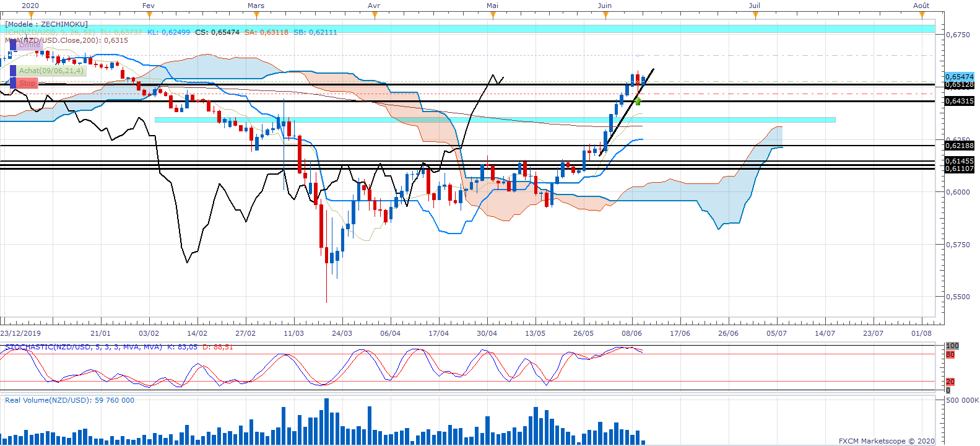Click the TL: 0,63737 Tenkan value
The image size is (980, 446).
pos(121,32)
